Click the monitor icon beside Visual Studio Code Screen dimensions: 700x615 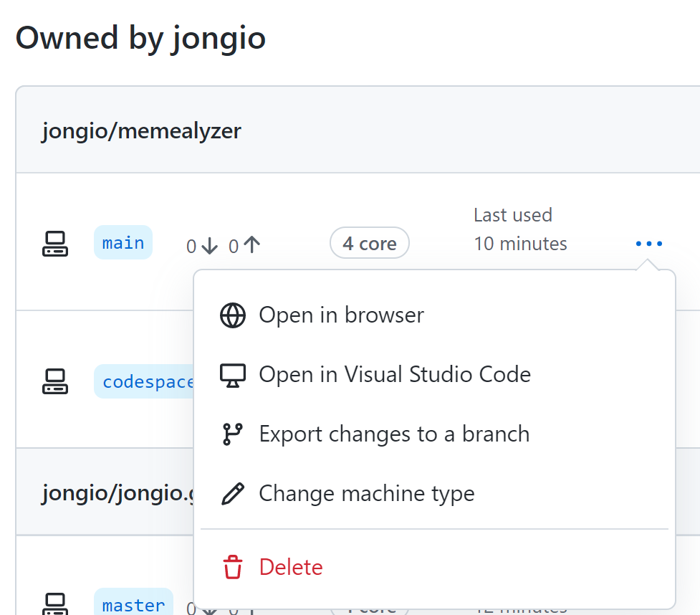click(231, 373)
